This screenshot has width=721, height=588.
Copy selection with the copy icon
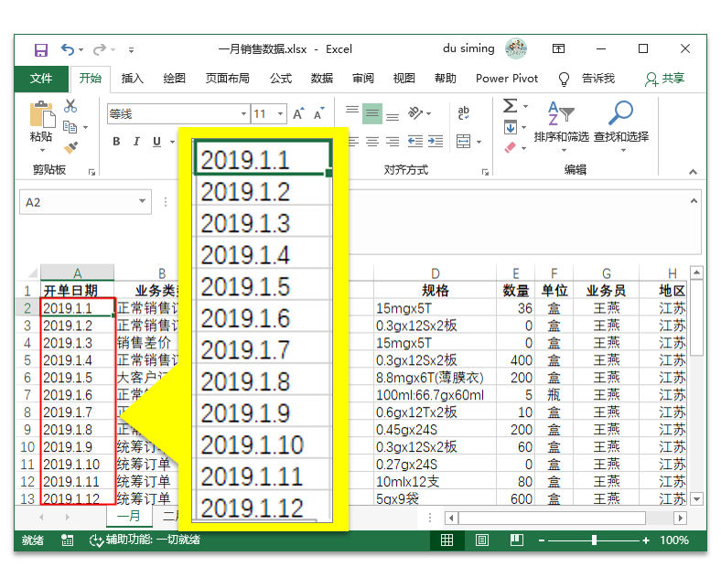click(x=70, y=126)
